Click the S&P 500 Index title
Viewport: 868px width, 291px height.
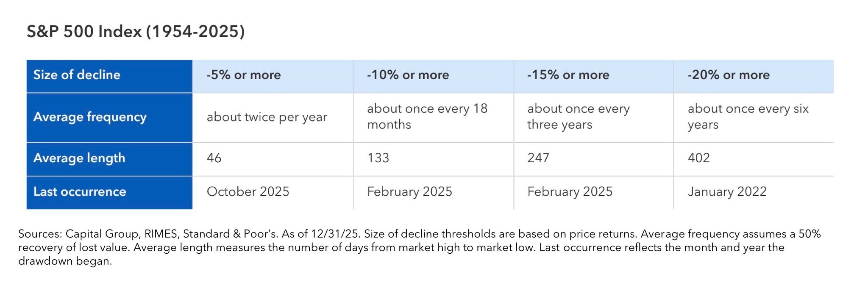136,32
